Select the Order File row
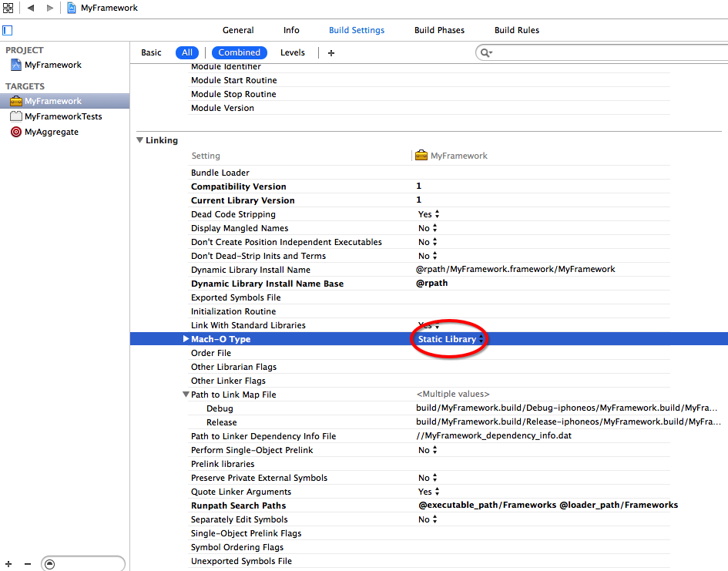The image size is (728, 571). [x=430, y=353]
